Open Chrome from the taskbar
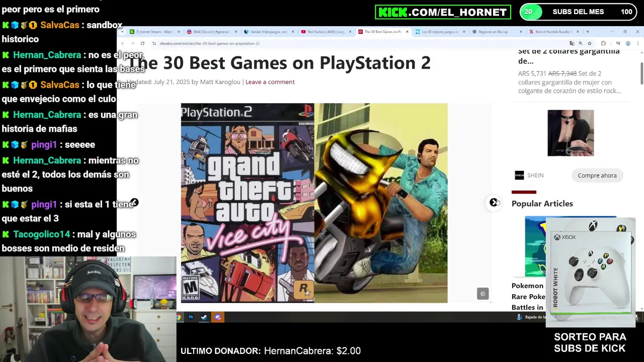644x362 pixels. click(178, 317)
